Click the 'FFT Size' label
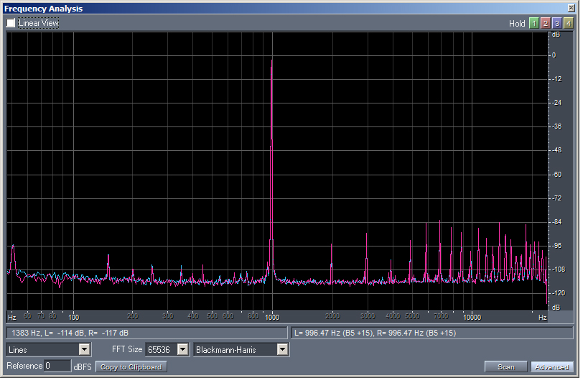Screen dimensions: 588x378 pos(127,349)
